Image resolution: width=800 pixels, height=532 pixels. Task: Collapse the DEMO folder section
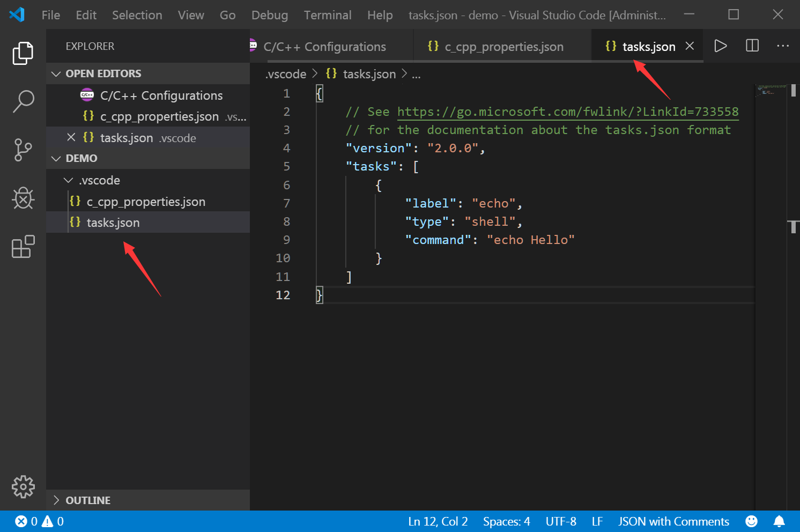click(x=57, y=158)
